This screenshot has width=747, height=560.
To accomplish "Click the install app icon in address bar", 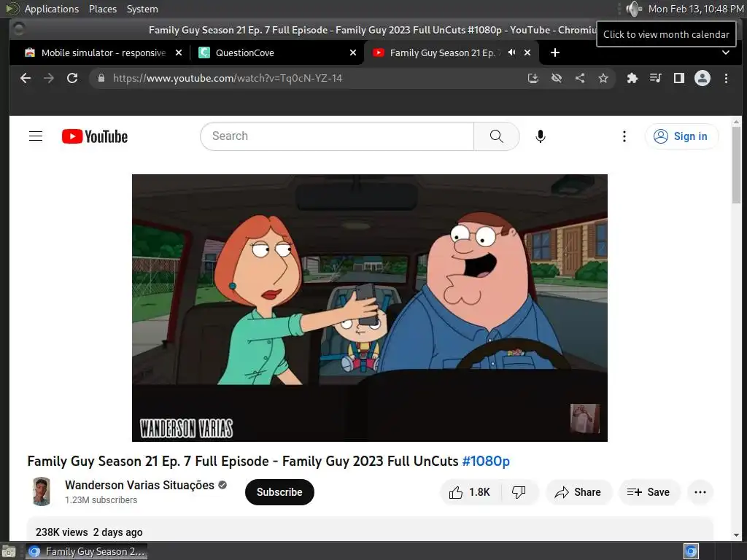I will point(533,78).
